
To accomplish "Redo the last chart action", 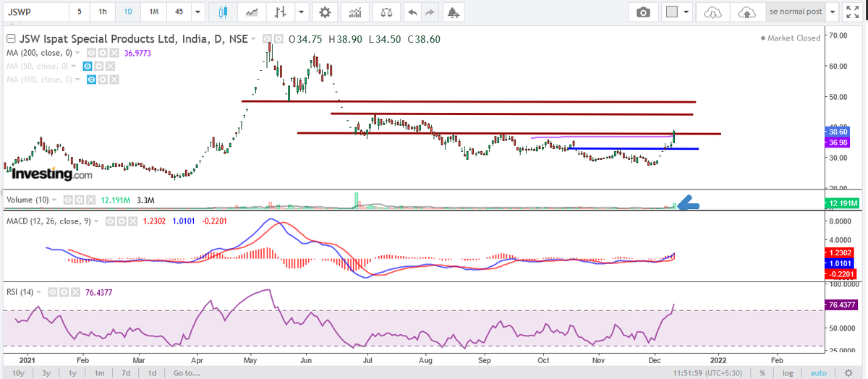I will (x=431, y=12).
